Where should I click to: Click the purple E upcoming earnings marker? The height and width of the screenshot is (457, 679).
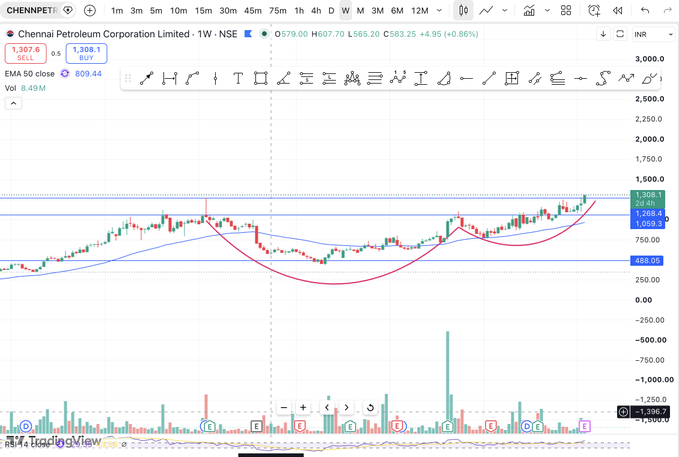[x=585, y=427]
